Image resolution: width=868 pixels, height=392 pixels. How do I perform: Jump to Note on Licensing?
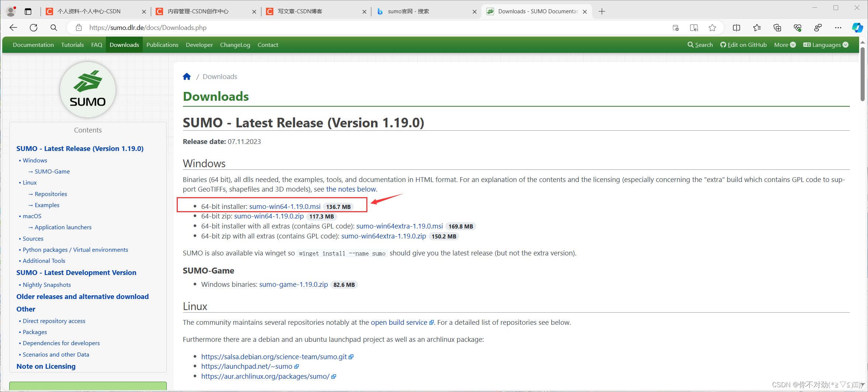pos(46,367)
